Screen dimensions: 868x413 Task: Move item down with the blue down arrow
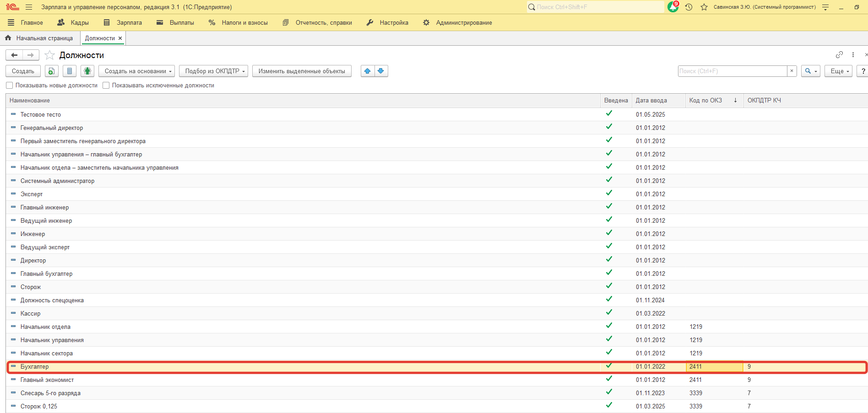(381, 71)
